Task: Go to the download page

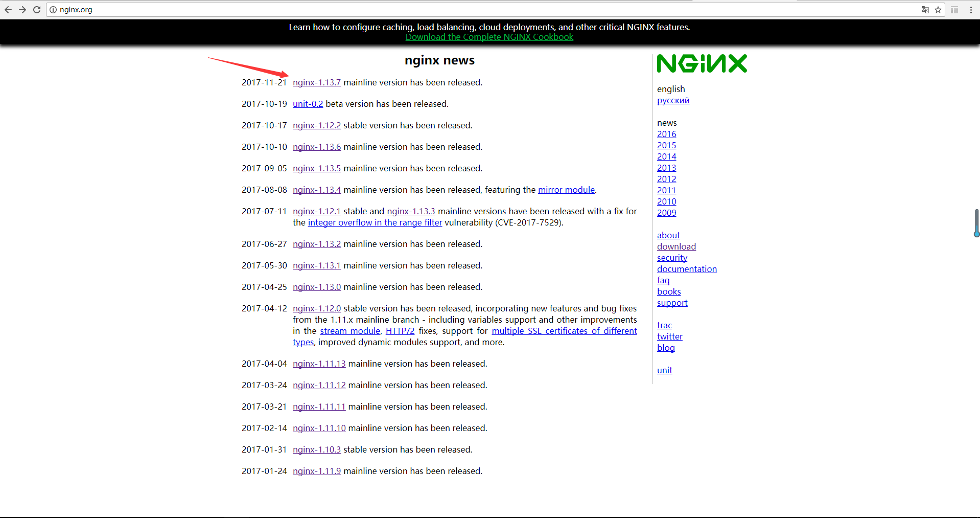Action: 676,246
